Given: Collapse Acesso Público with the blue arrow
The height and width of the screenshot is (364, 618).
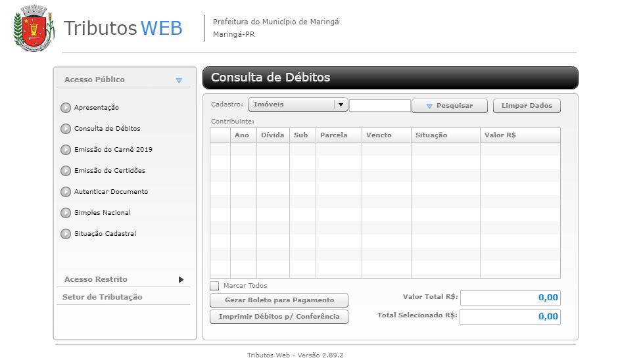Looking at the screenshot, I should point(179,80).
